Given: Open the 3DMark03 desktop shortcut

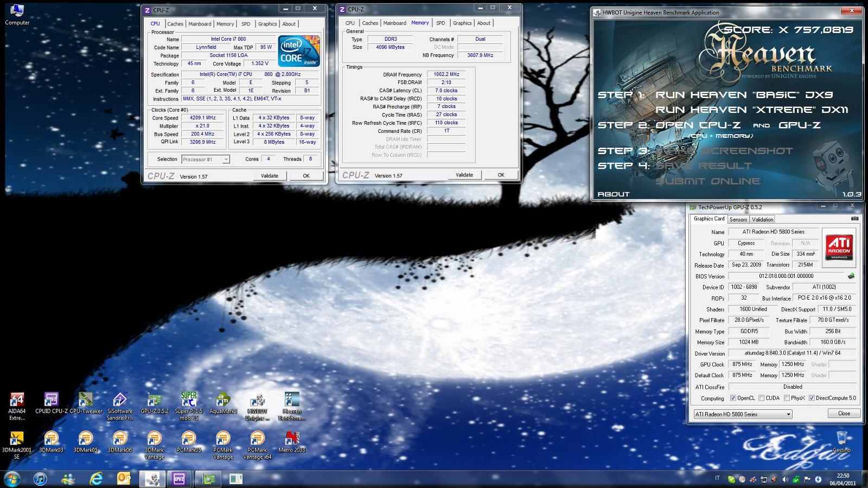Looking at the screenshot, I should tap(51, 442).
